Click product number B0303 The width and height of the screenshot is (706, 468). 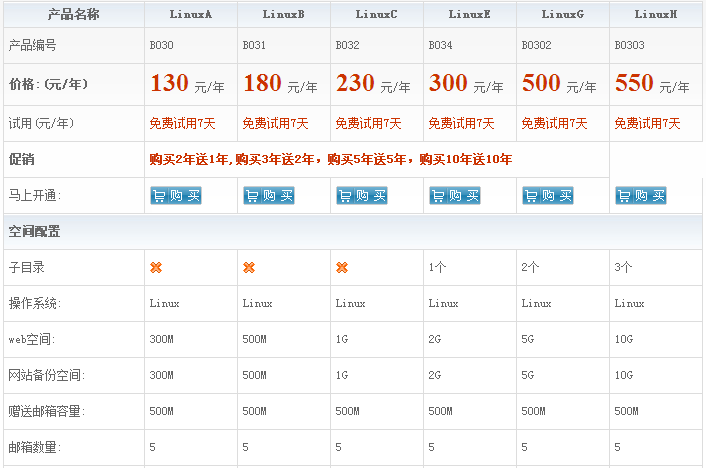(629, 45)
